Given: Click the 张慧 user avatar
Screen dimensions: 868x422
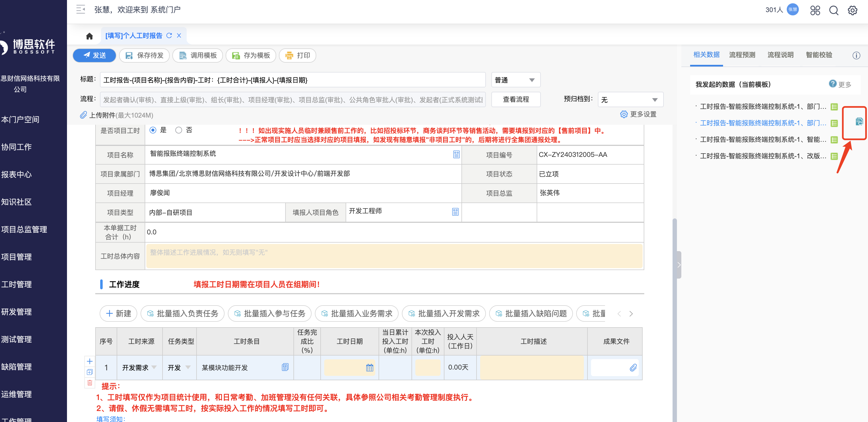Looking at the screenshot, I should point(793,9).
